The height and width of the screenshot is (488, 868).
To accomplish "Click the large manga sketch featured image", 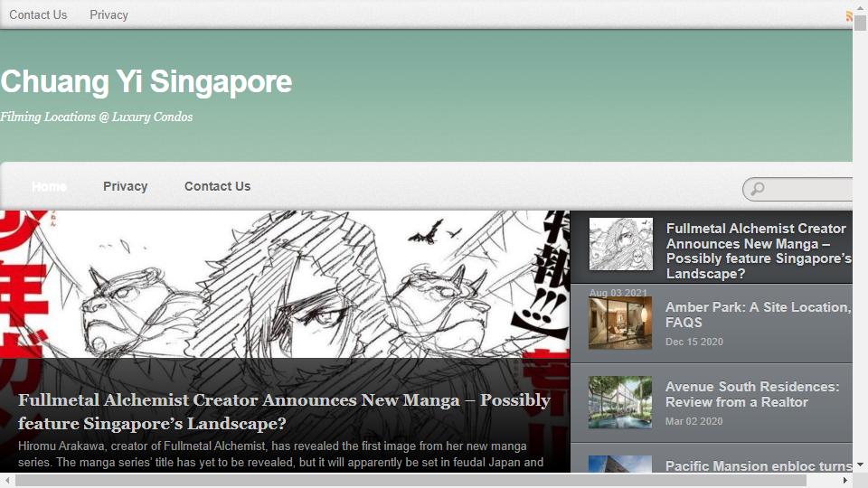I will 285,284.
